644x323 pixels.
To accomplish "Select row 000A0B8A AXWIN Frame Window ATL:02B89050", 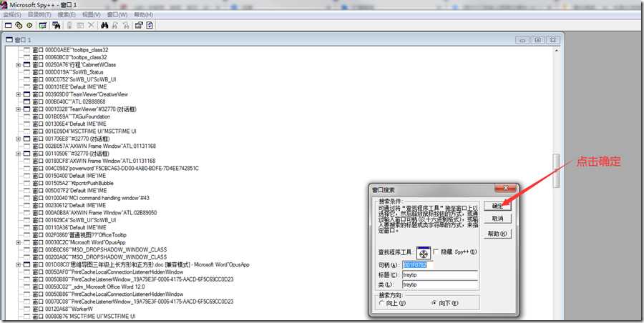I will pos(95,213).
